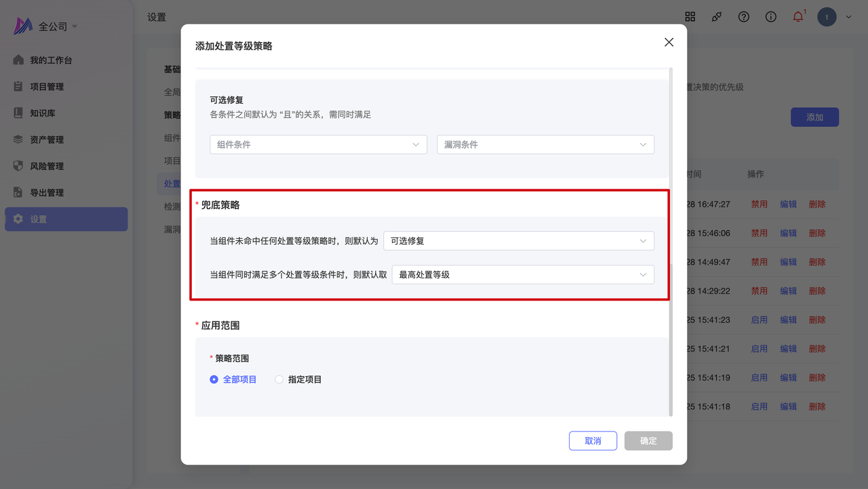Click the user avatar 't'

point(827,17)
